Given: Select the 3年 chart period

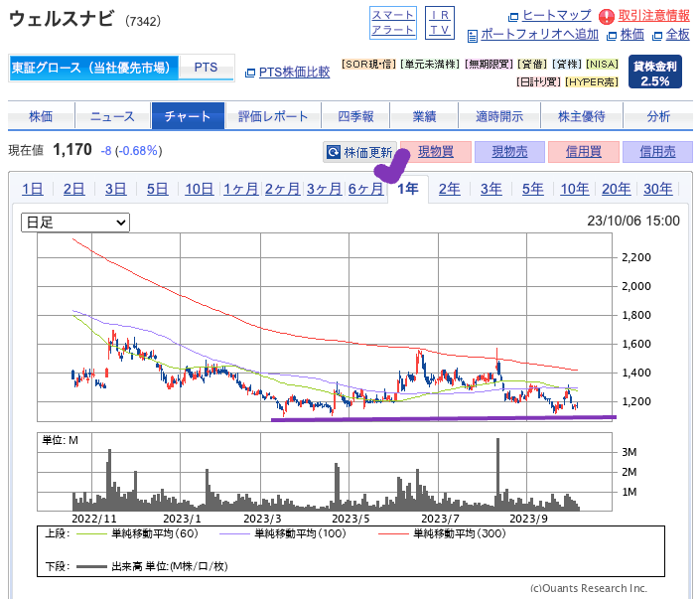Looking at the screenshot, I should coord(491,189).
